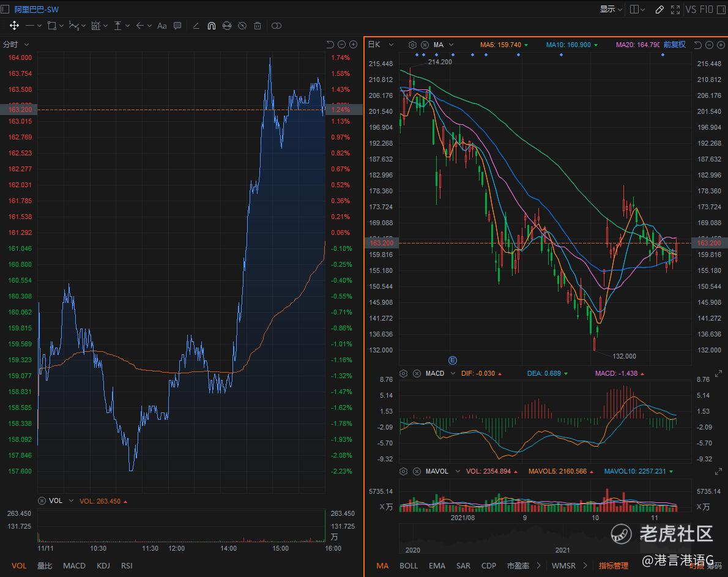This screenshot has width=728, height=577.
Task: Select the CDP indicator tab
Action: 489,566
